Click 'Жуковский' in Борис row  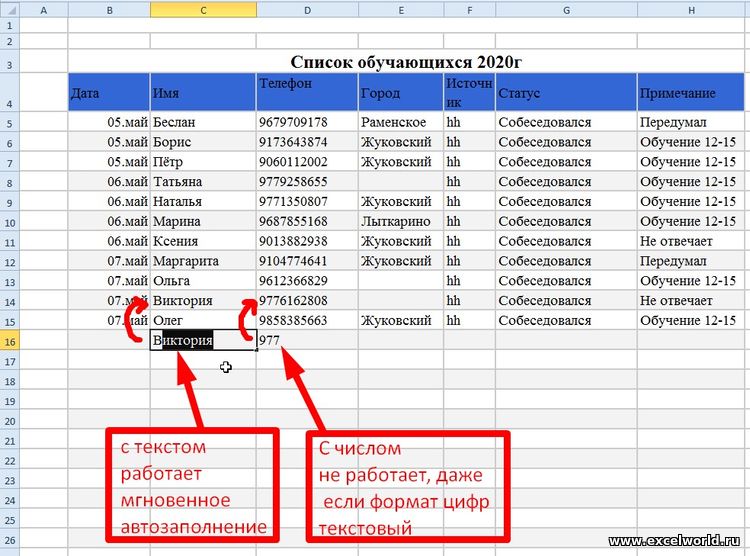[x=401, y=142]
